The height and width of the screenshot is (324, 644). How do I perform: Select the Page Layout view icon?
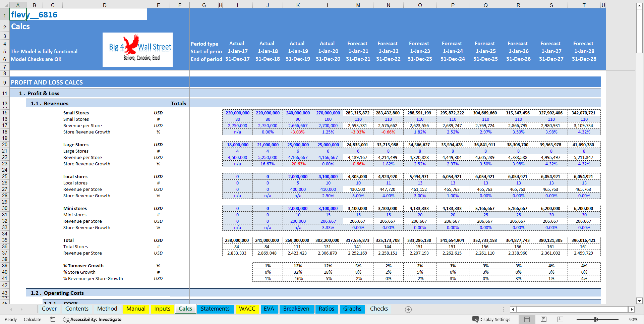click(543, 319)
